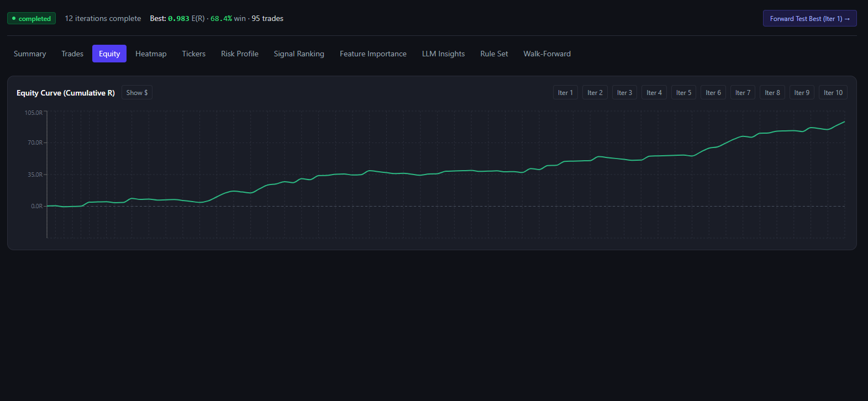Image resolution: width=868 pixels, height=401 pixels.
Task: Switch to the Trades tab
Action: pos(72,54)
